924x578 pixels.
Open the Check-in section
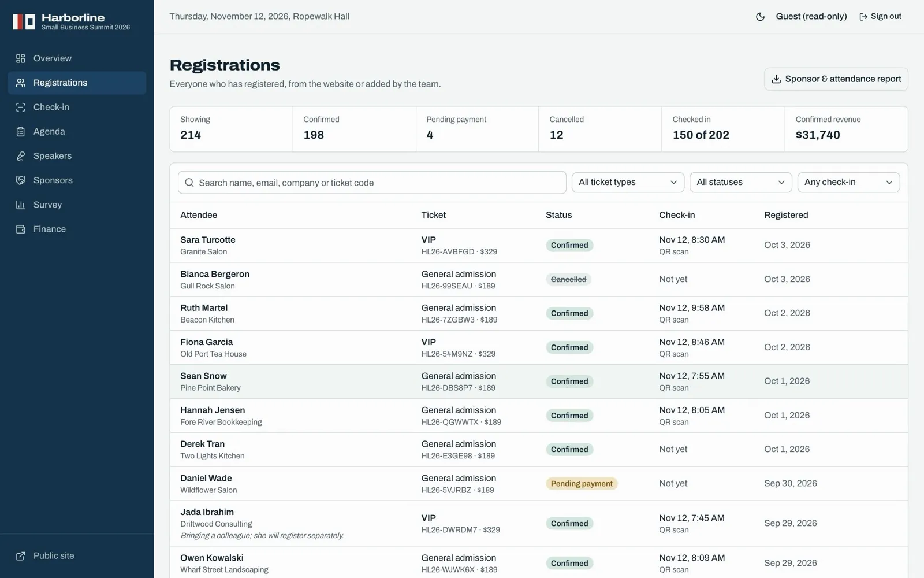[x=77, y=107]
